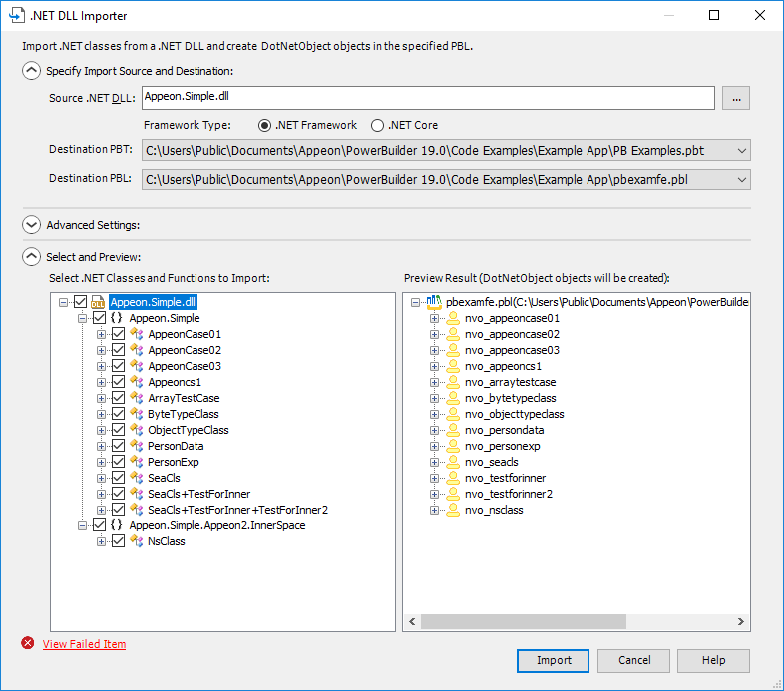Click the object icon for nvo_appeoncase03
The image size is (784, 691).
point(453,350)
